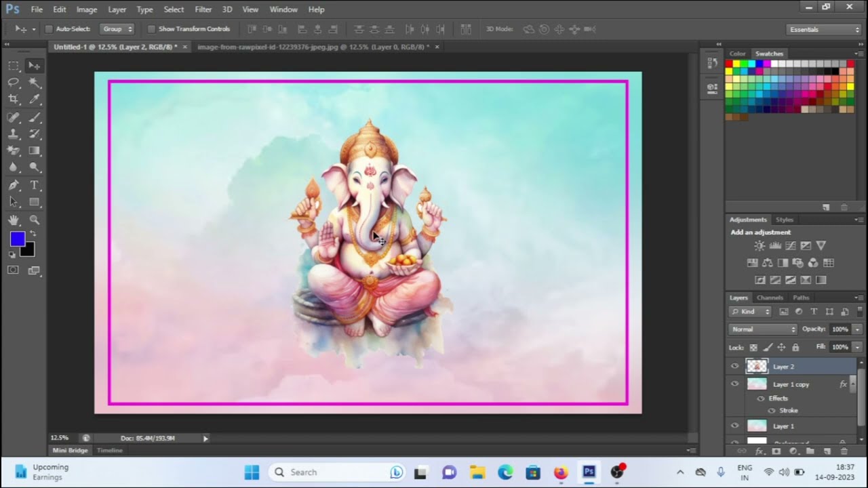This screenshot has height=488, width=868.
Task: Select the Pen tool
Action: tap(14, 185)
